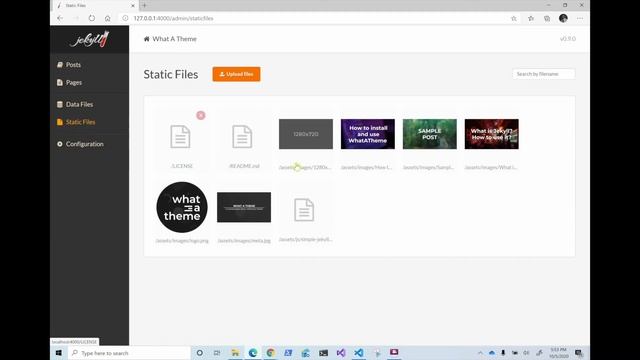Click the browser profile avatar
The image size is (640, 360).
(563, 18)
